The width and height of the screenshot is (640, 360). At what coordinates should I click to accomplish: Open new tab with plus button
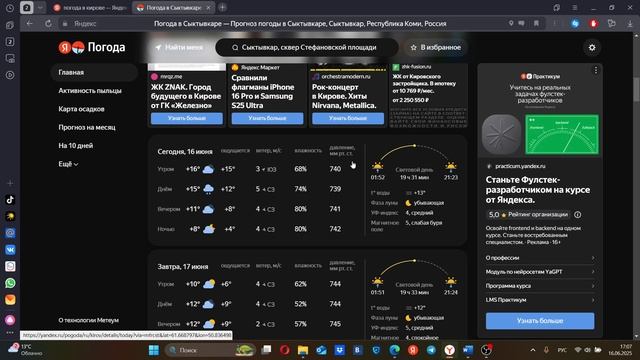[222, 7]
